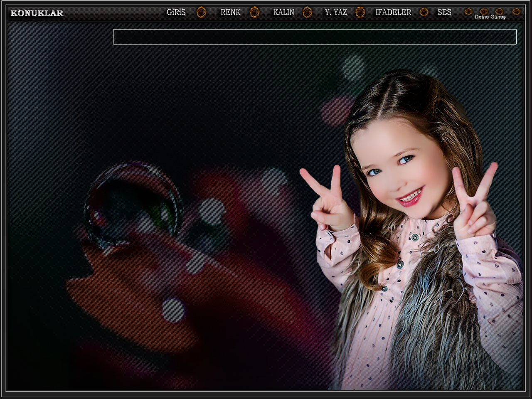The height and width of the screenshot is (399, 532).
Task: Click the sunflower icon next to RENK
Action: click(x=254, y=12)
